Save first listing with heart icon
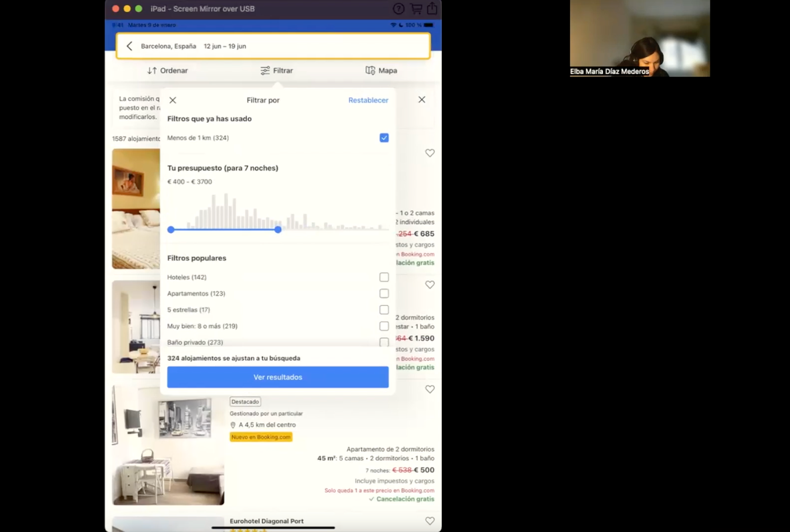The width and height of the screenshot is (790, 532). point(430,153)
